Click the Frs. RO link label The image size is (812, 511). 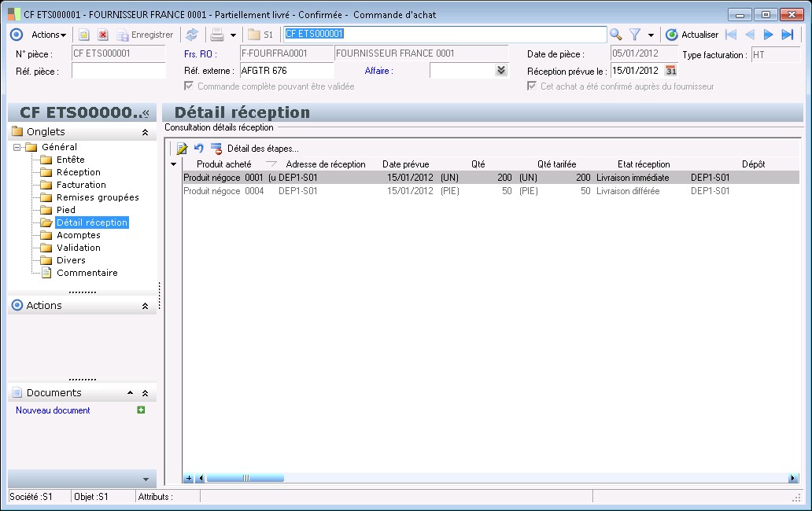pos(200,53)
